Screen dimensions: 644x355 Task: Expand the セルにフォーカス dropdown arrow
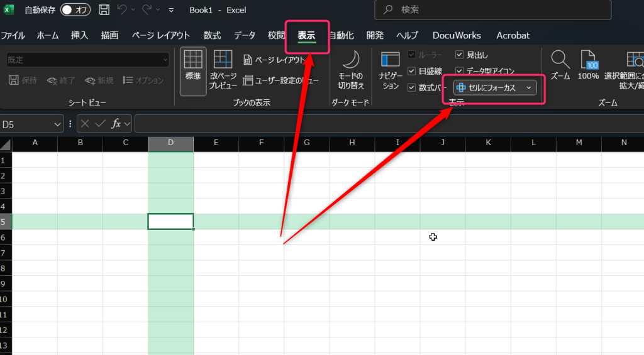coord(529,88)
